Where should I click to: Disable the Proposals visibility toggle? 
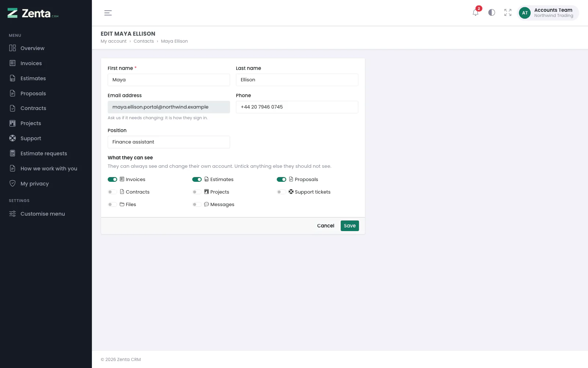pyautogui.click(x=282, y=180)
